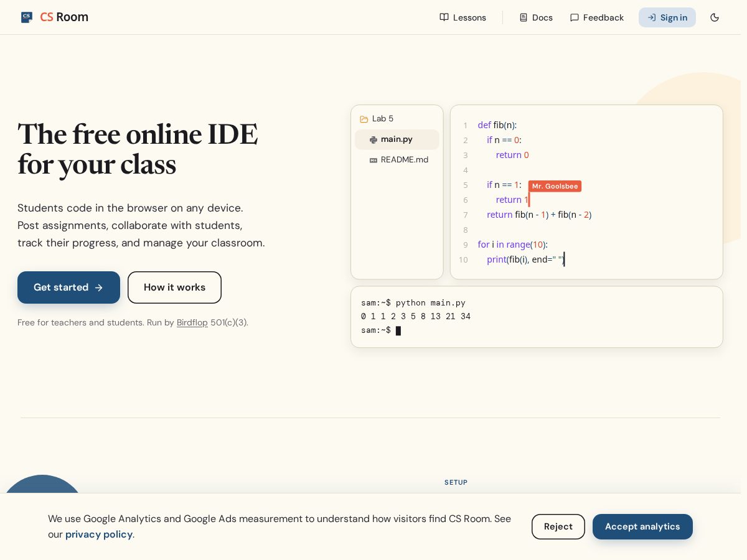747x560 pixels.
Task: Open the Birdflop link
Action: [x=192, y=322]
